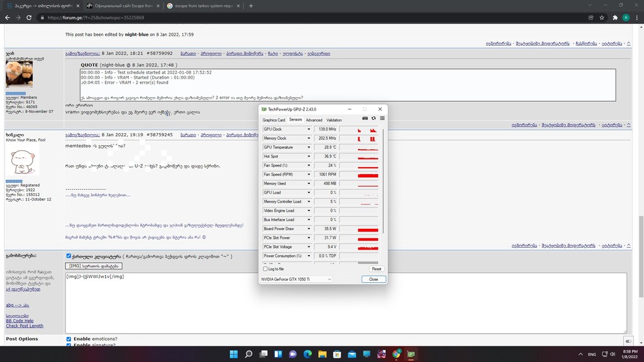Select the Sensors tab in GPU-Z

[x=296, y=119]
